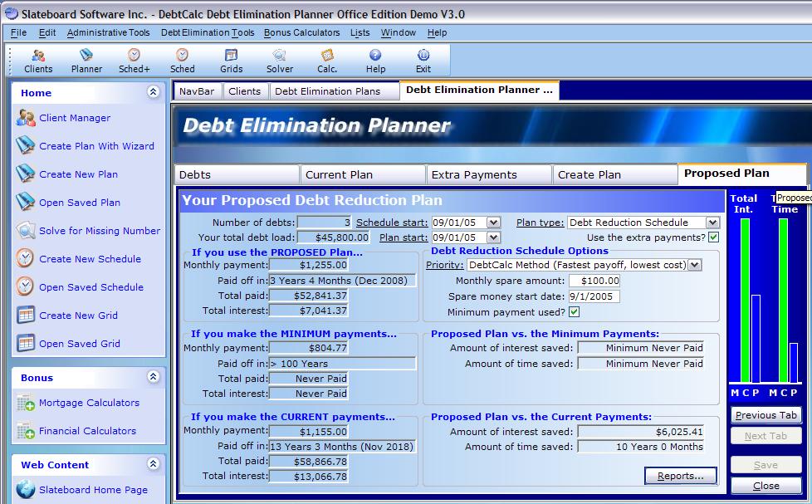Open the Plan type dropdown
The image size is (812, 504).
712,223
